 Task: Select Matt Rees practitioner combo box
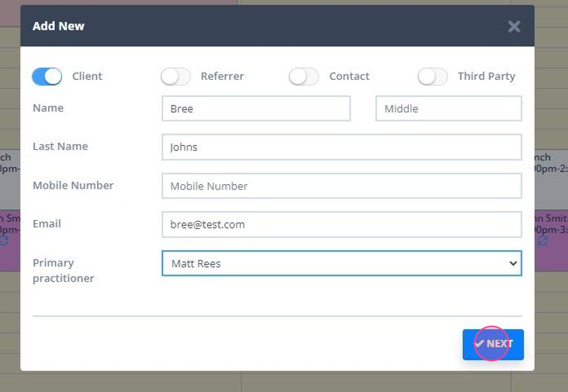point(341,263)
